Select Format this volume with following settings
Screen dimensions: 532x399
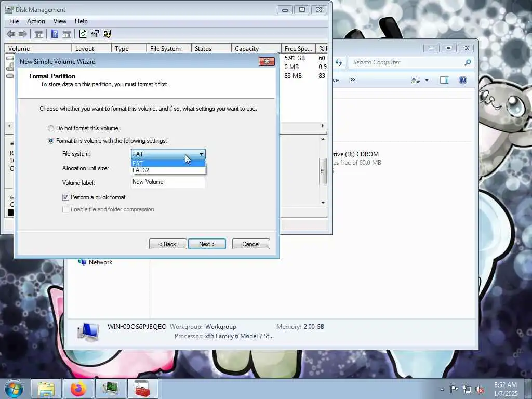click(x=51, y=141)
